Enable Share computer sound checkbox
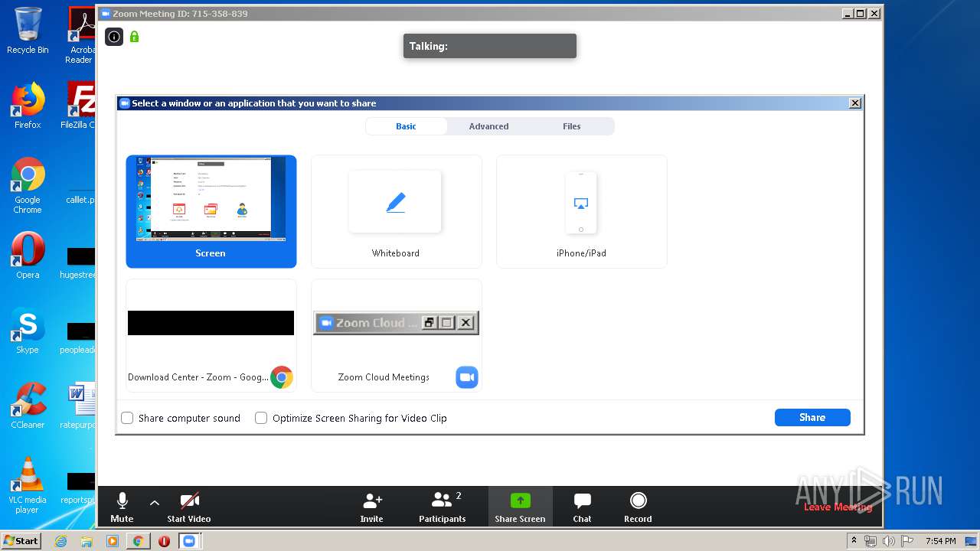This screenshot has width=980, height=551. [x=127, y=418]
